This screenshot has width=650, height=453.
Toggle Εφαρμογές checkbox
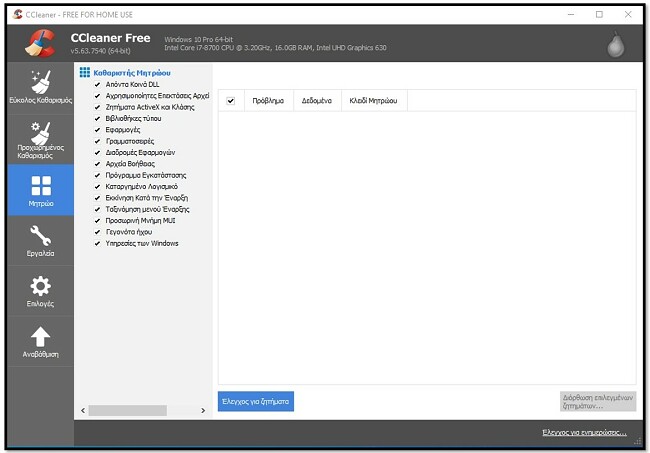pos(97,130)
